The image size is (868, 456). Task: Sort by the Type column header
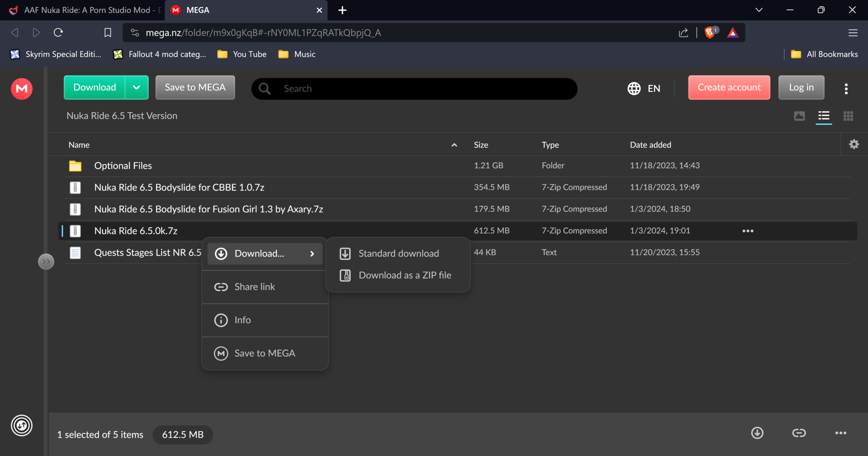click(550, 145)
